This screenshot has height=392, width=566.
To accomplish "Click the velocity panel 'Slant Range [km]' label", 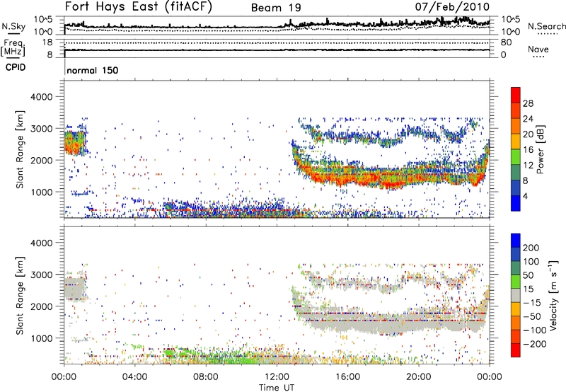I will pyautogui.click(x=20, y=296).
